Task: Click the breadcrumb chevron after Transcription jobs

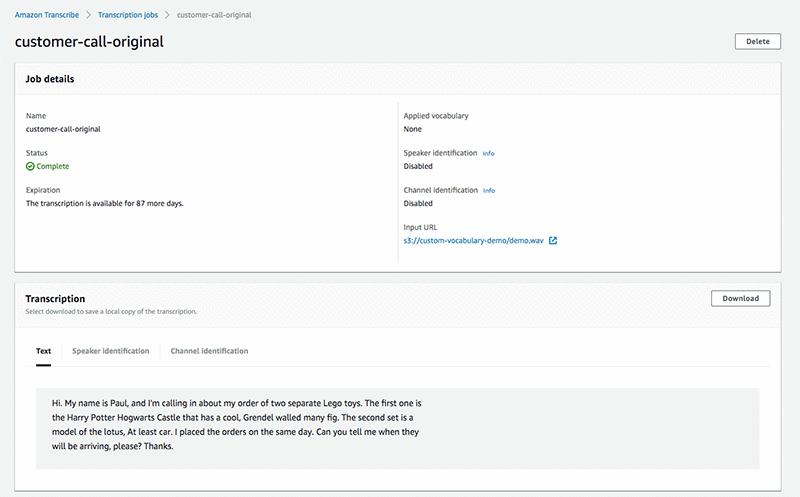Action: (167, 15)
